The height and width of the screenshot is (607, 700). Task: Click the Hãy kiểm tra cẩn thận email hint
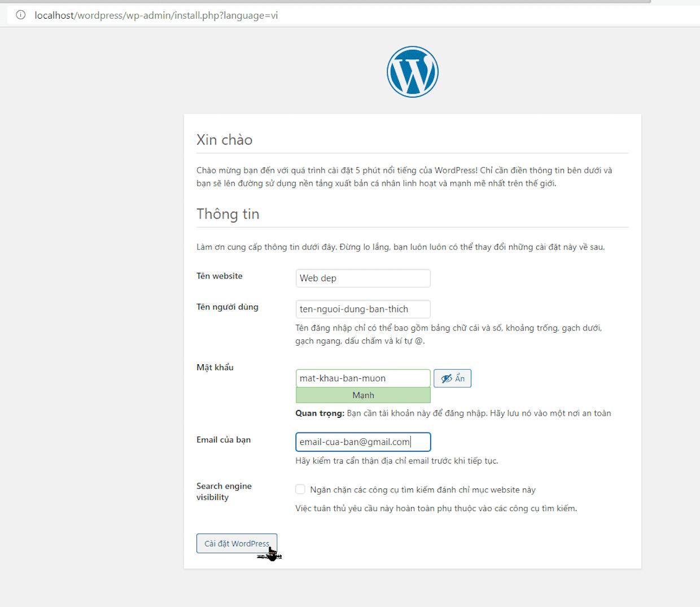(397, 461)
